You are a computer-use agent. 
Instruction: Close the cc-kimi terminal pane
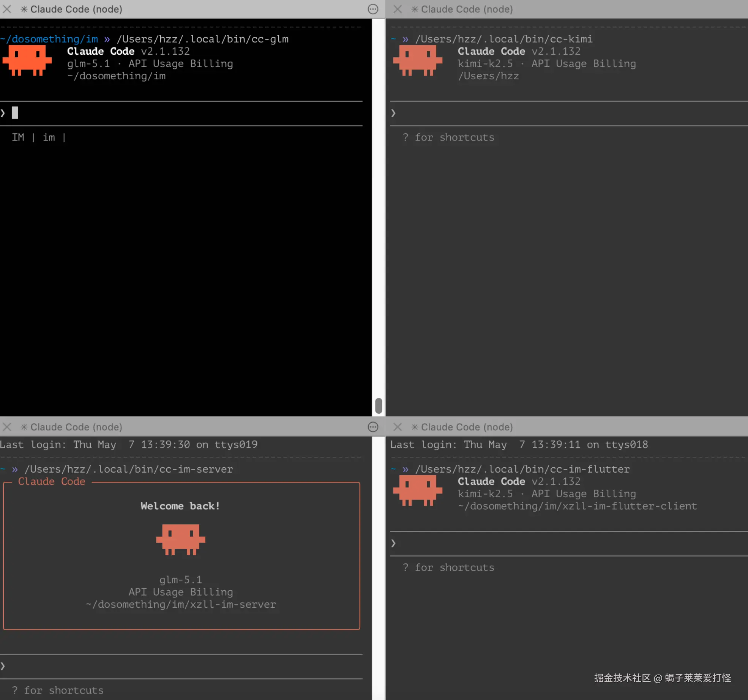[x=398, y=9]
